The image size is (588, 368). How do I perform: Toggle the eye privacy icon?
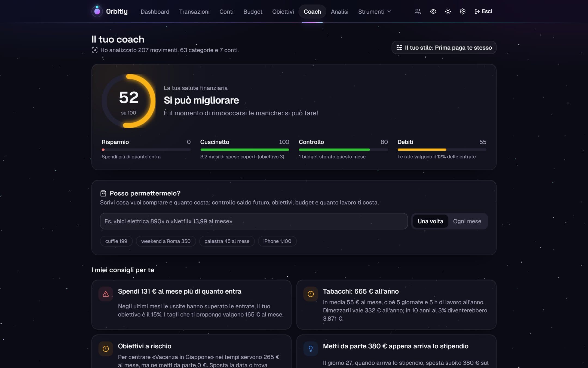pyautogui.click(x=433, y=11)
